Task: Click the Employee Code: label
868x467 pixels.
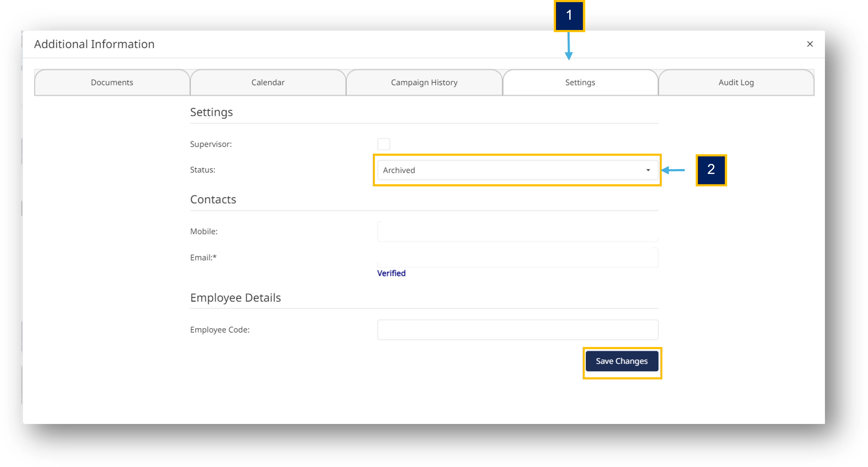Action: point(220,330)
